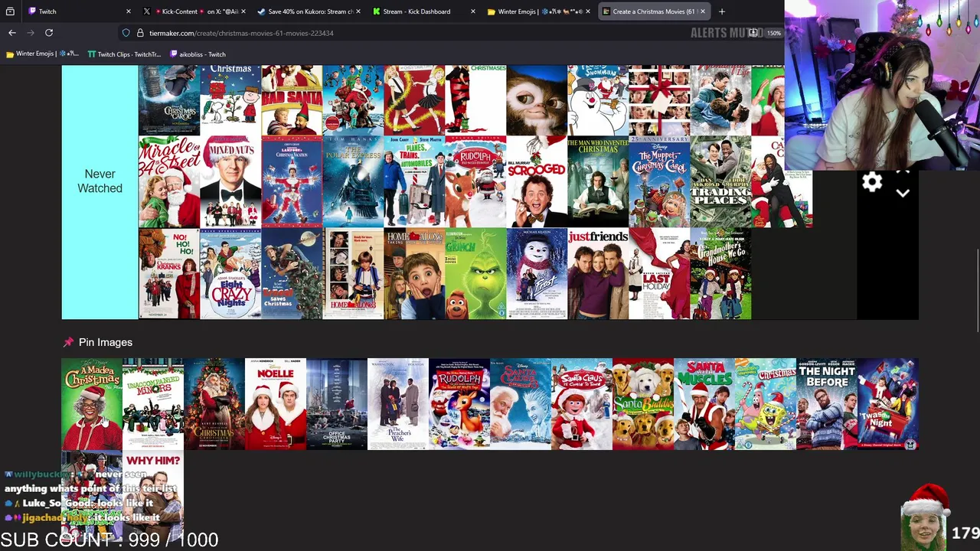Viewport: 980px width, 551px height.
Task: Select The Polar Express poster
Action: (x=353, y=181)
